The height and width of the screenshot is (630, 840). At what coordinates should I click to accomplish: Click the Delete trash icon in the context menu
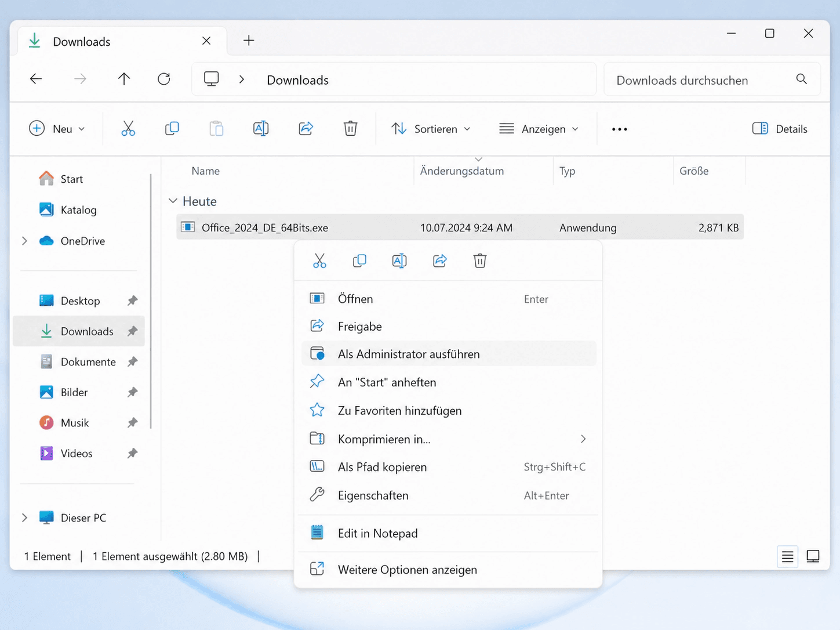480,261
